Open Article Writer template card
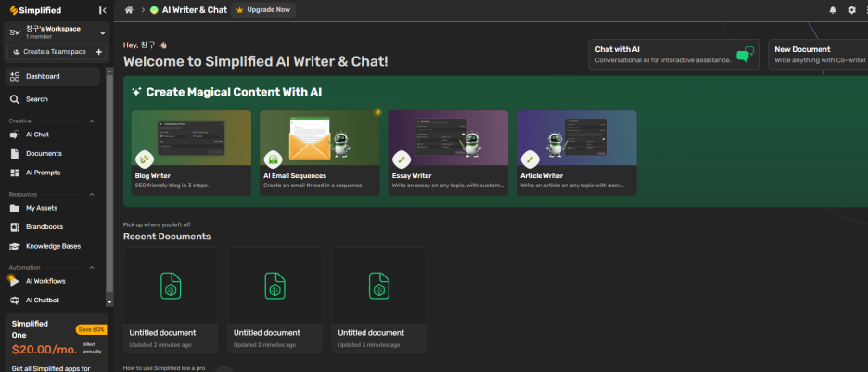This screenshot has width=868, height=372. [x=576, y=153]
